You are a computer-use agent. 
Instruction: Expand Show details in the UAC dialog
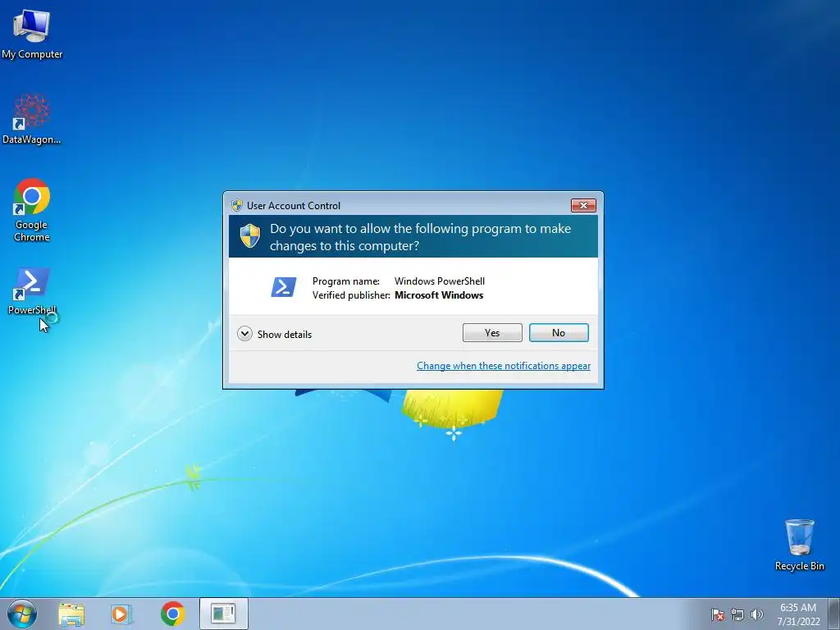click(274, 335)
